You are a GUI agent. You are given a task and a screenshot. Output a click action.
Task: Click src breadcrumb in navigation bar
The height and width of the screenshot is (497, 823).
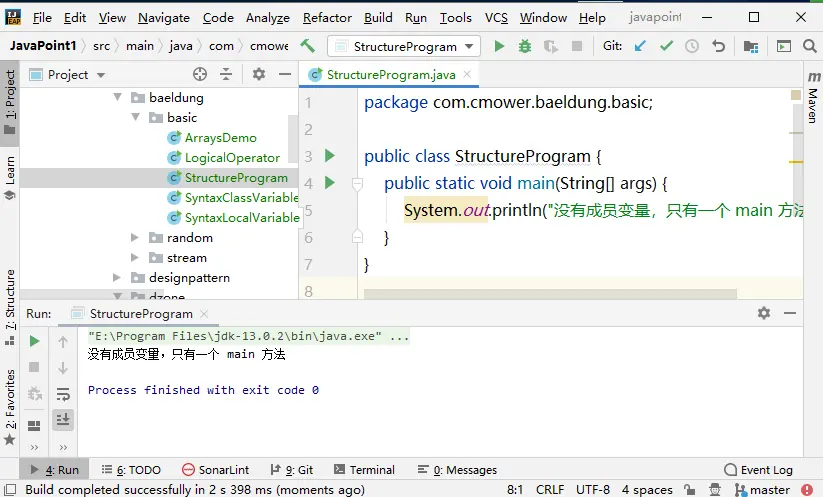coord(101,46)
